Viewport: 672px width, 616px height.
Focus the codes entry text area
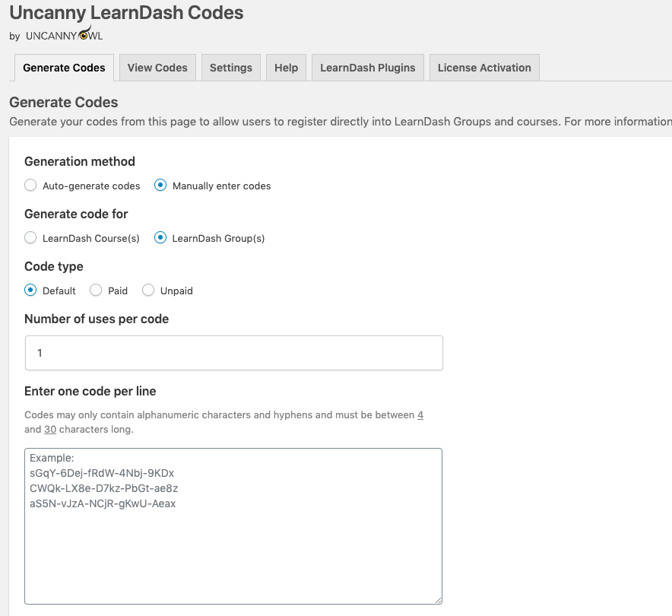point(233,548)
